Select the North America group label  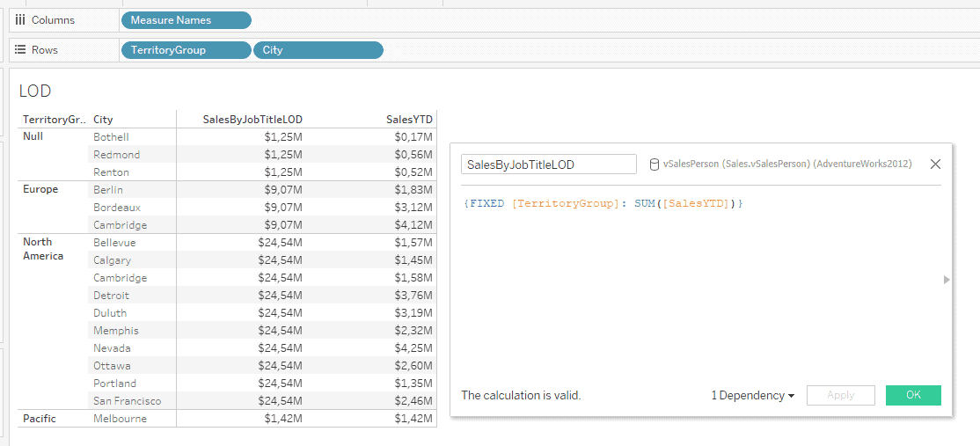pyautogui.click(x=43, y=249)
